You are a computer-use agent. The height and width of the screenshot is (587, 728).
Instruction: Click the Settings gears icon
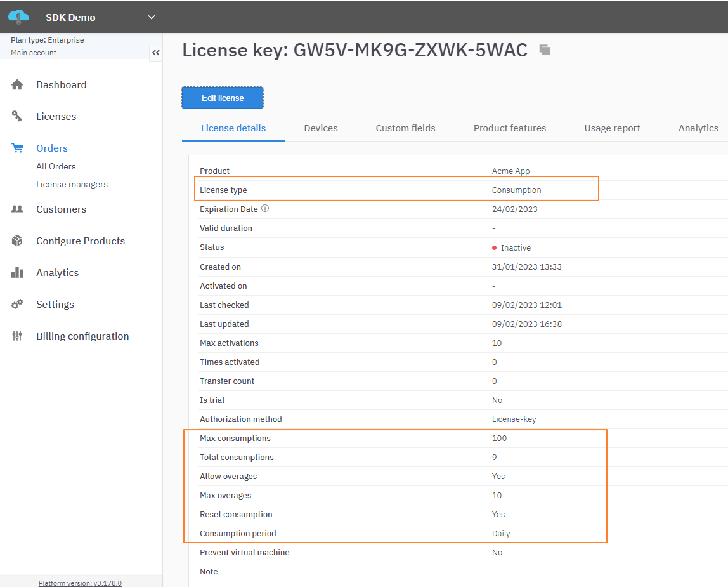click(17, 304)
